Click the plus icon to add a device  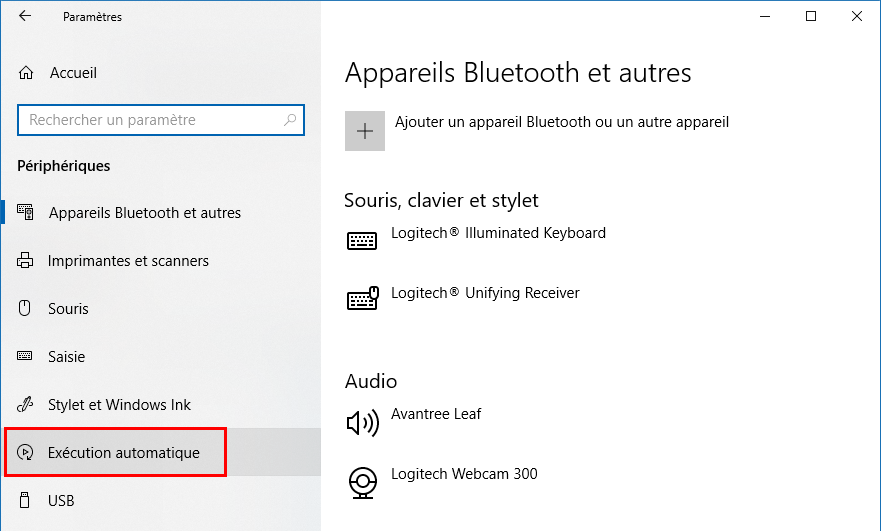click(x=365, y=131)
